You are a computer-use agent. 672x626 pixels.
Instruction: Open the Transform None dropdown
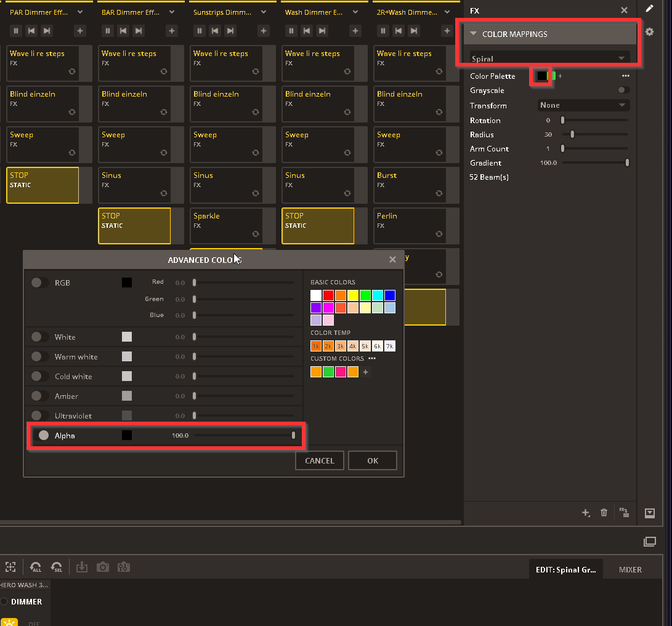coord(583,105)
